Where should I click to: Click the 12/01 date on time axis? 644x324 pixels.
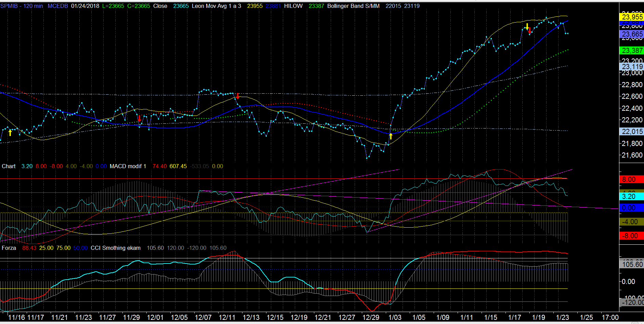click(x=155, y=318)
